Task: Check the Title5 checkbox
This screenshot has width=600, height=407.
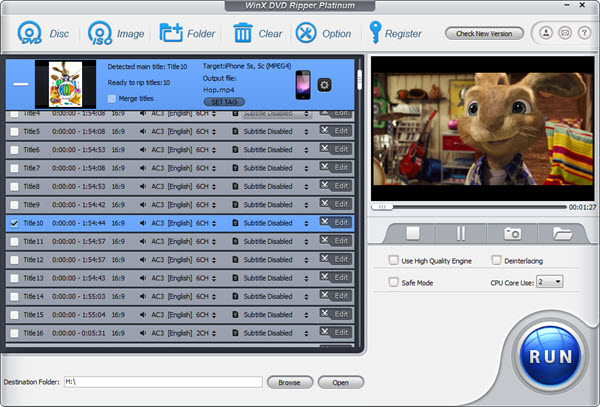Action: pyautogui.click(x=15, y=132)
